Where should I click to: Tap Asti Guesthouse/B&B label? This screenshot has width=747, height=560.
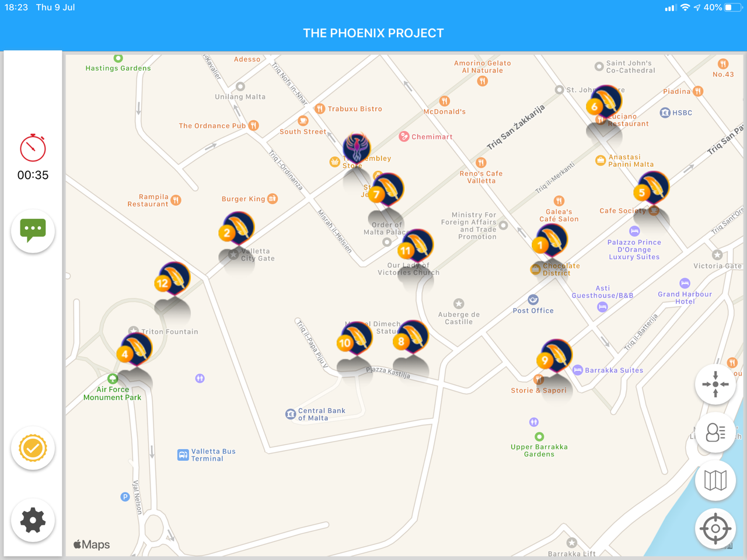coord(602,292)
